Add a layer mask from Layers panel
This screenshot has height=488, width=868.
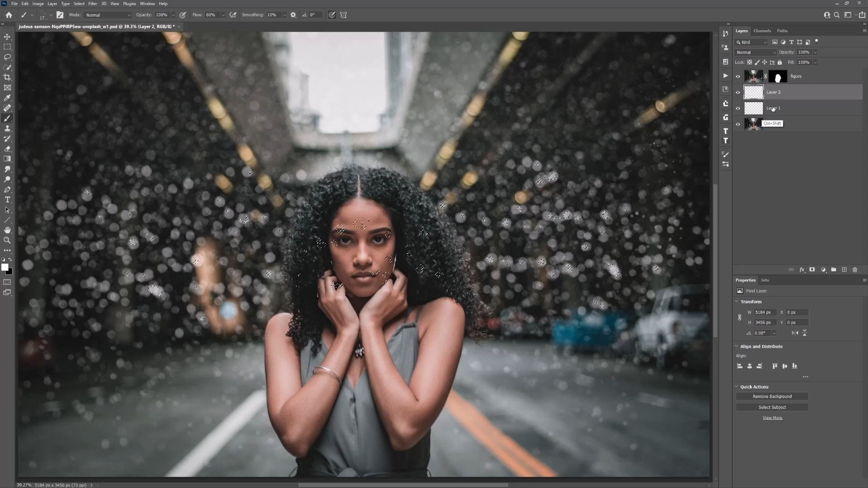point(812,270)
